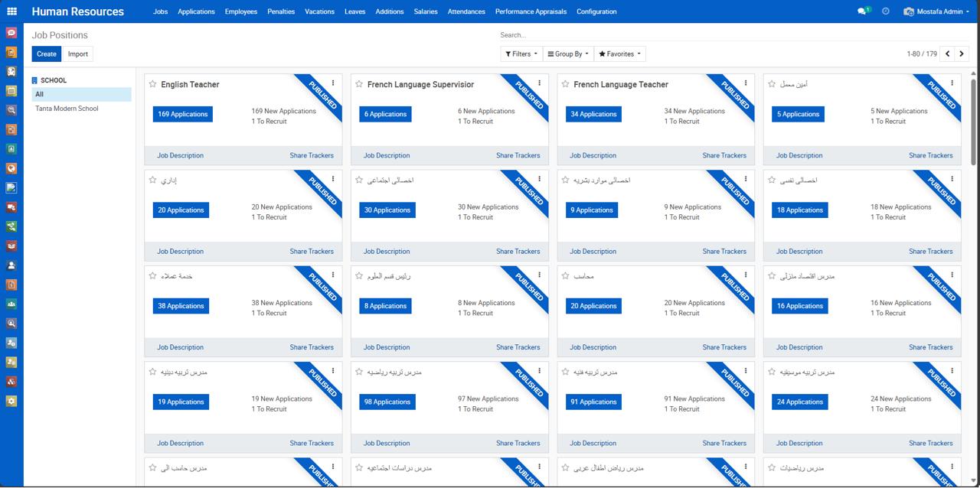
Task: Open the Settings gear icon at sidebar bottom
Action: [x=11, y=400]
